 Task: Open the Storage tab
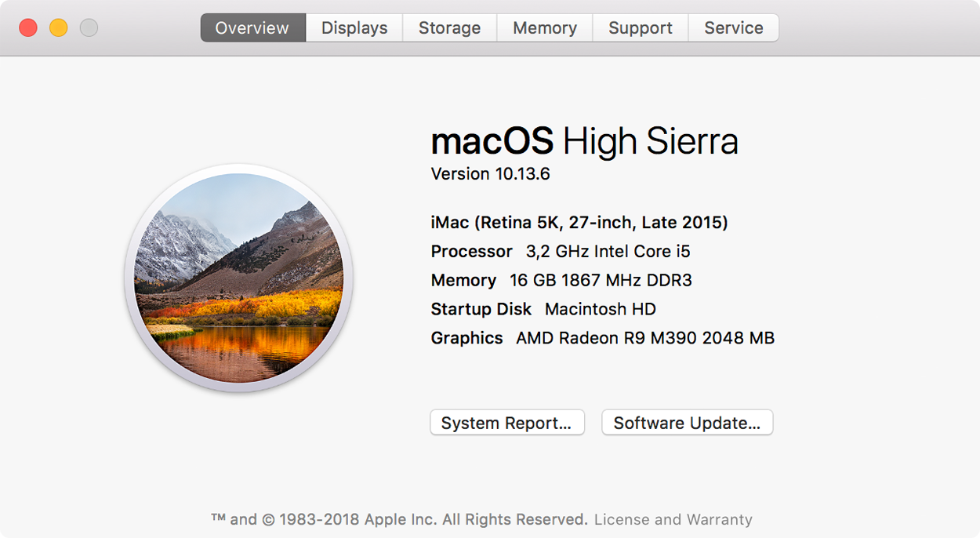coord(450,27)
